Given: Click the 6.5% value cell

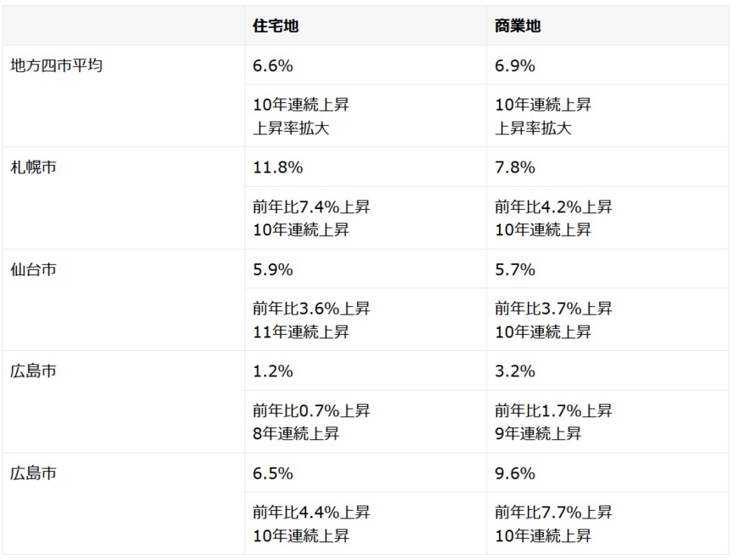Looking at the screenshot, I should point(273,474).
